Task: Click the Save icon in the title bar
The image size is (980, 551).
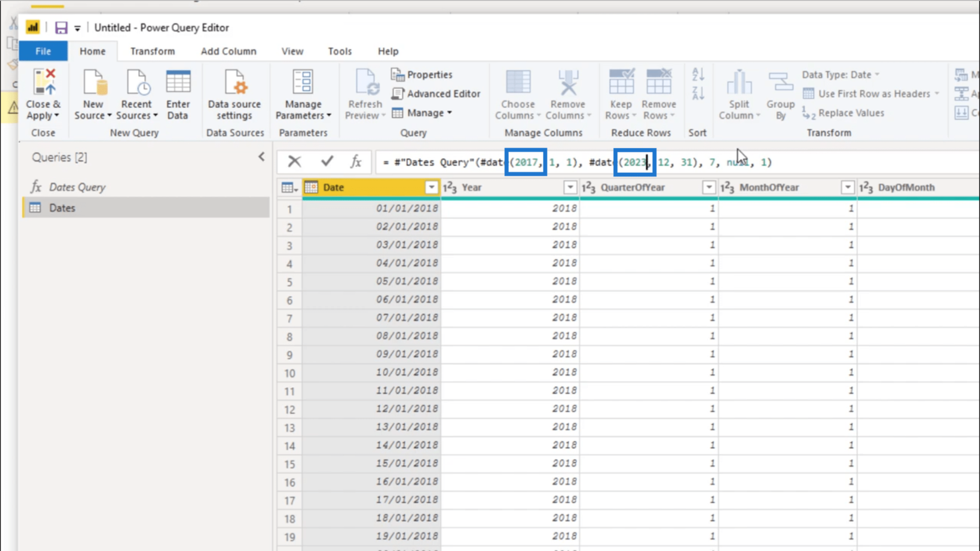Action: [x=61, y=27]
